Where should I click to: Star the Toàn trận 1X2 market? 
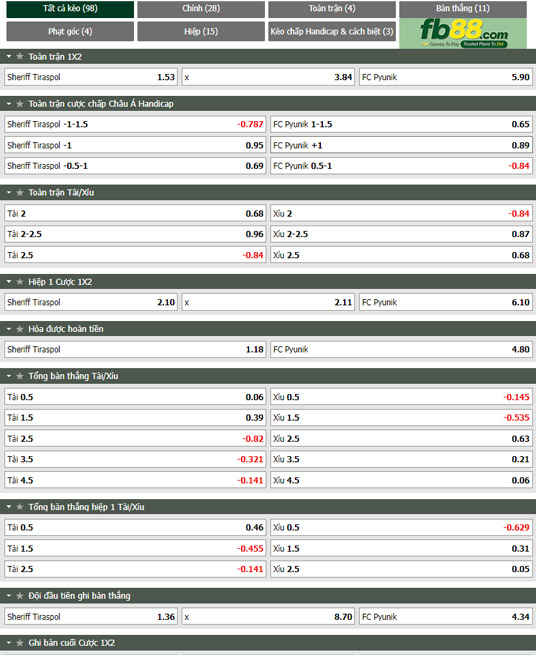pyautogui.click(x=20, y=56)
